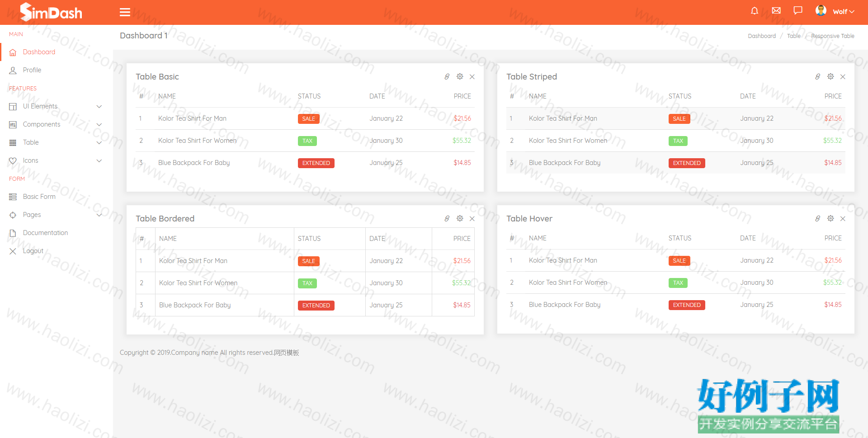Click Table Hover link icon
The image size is (868, 438).
coord(818,219)
